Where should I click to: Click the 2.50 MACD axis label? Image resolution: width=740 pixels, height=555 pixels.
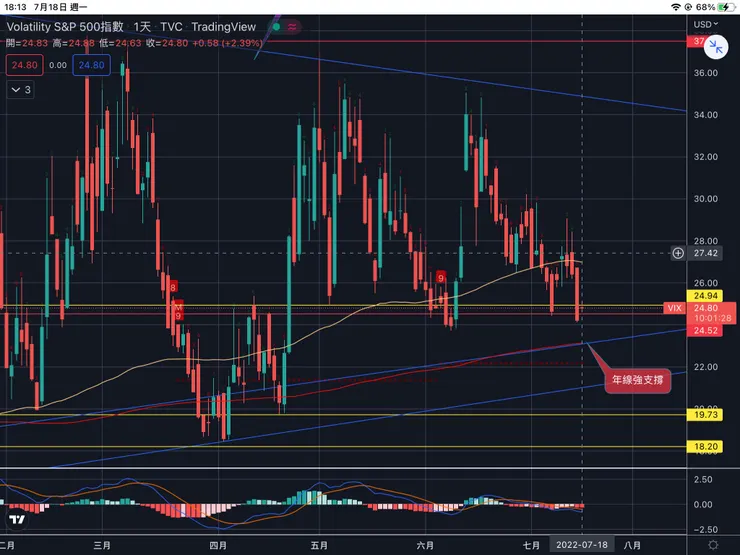click(x=703, y=479)
